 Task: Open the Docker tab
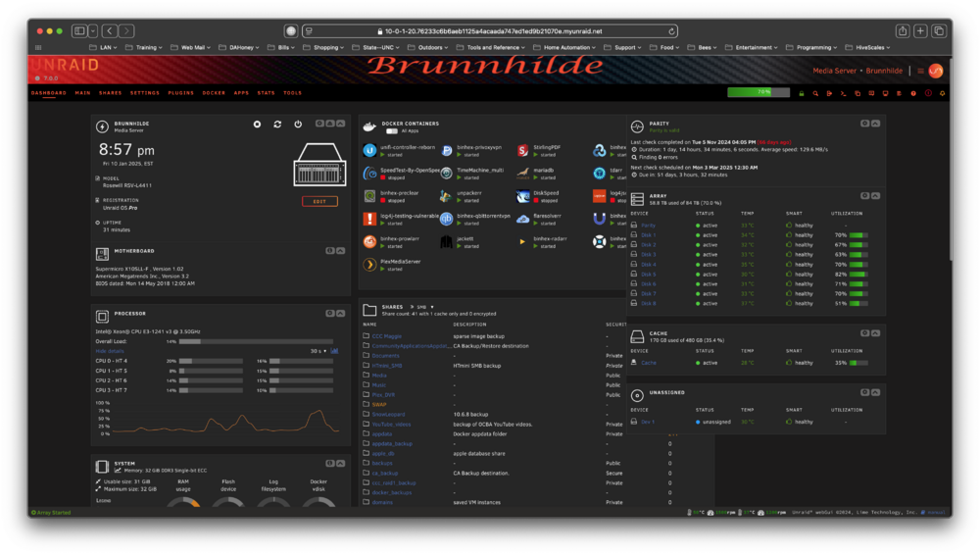(x=214, y=92)
